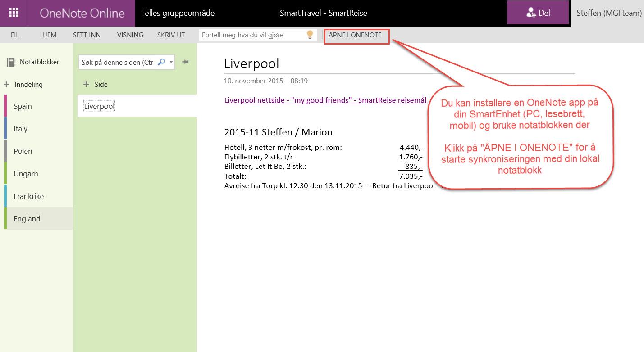Screen dimensions: 644x352
Task: Click the Del share button
Action: coord(538,13)
